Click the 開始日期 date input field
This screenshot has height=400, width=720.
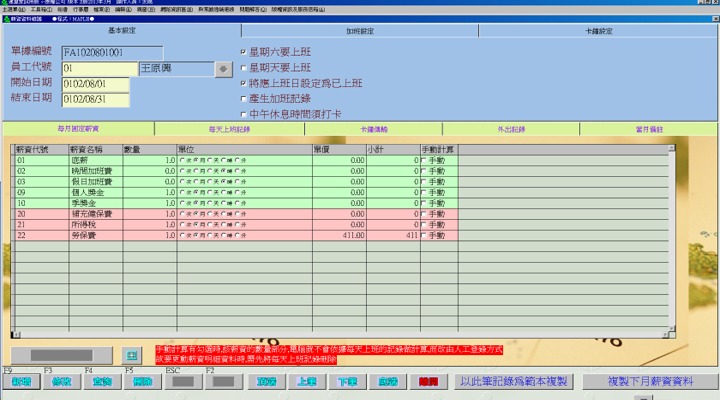95,84
